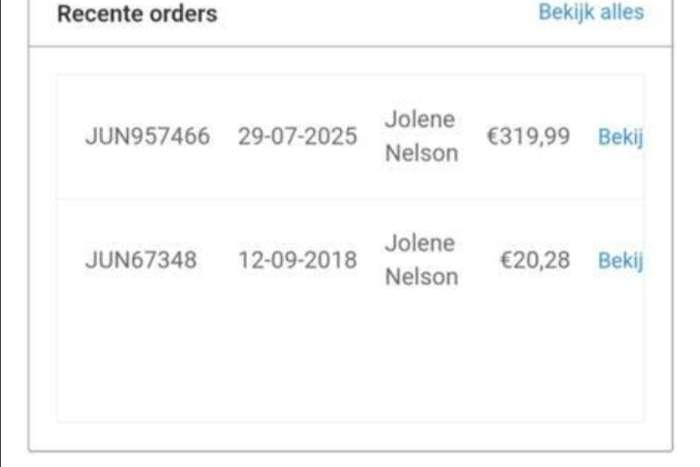Click surname Nelson in the 29-07-2025 order
The height and width of the screenshot is (467, 700).
pos(422,153)
